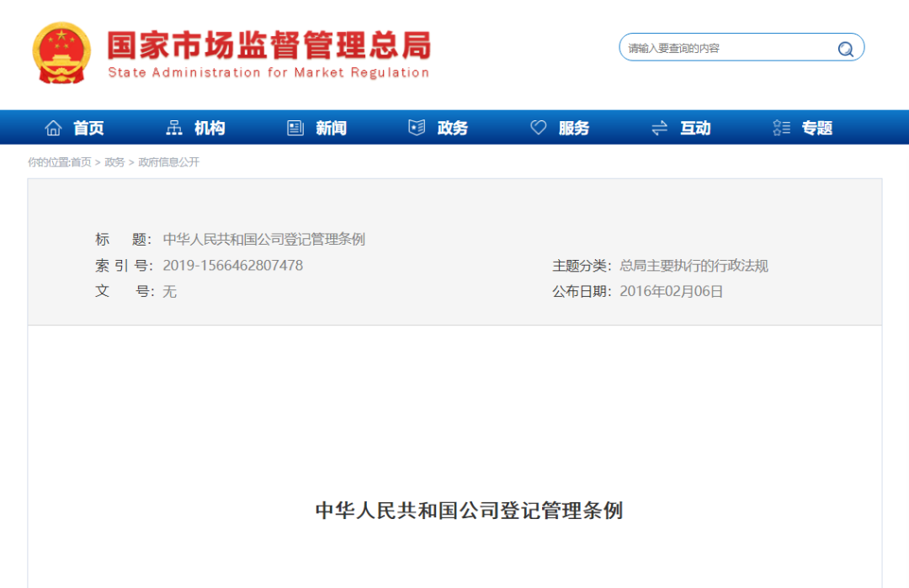Click the newspaper icon beside 新闻

click(295, 128)
